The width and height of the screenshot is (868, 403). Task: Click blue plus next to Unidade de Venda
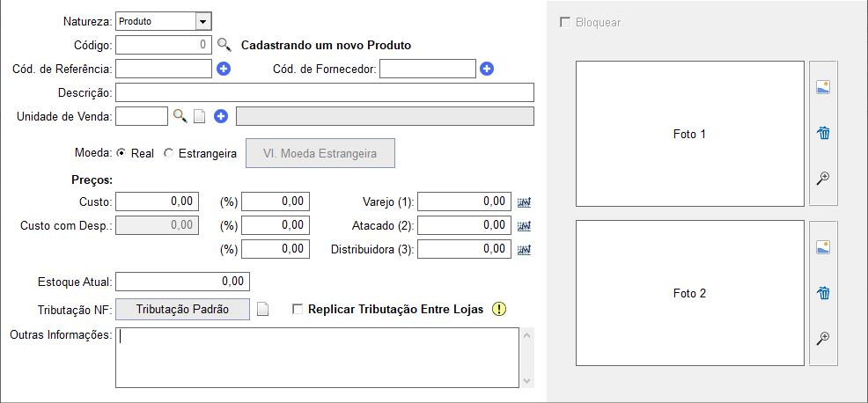point(221,116)
